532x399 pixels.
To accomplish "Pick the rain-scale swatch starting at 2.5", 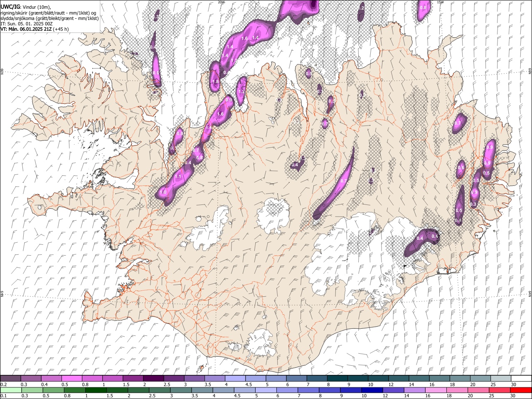I will 159,390.
